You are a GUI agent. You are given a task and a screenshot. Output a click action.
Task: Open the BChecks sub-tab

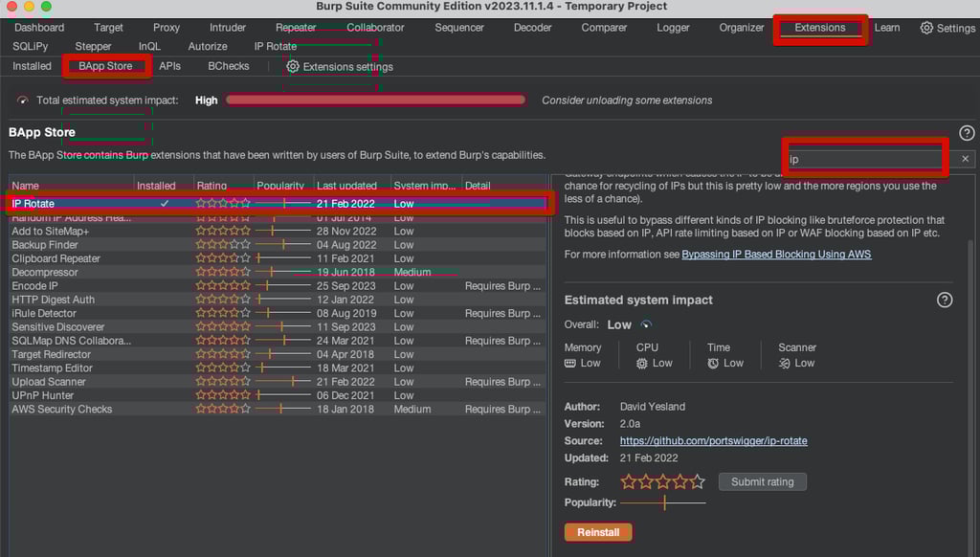(x=228, y=66)
